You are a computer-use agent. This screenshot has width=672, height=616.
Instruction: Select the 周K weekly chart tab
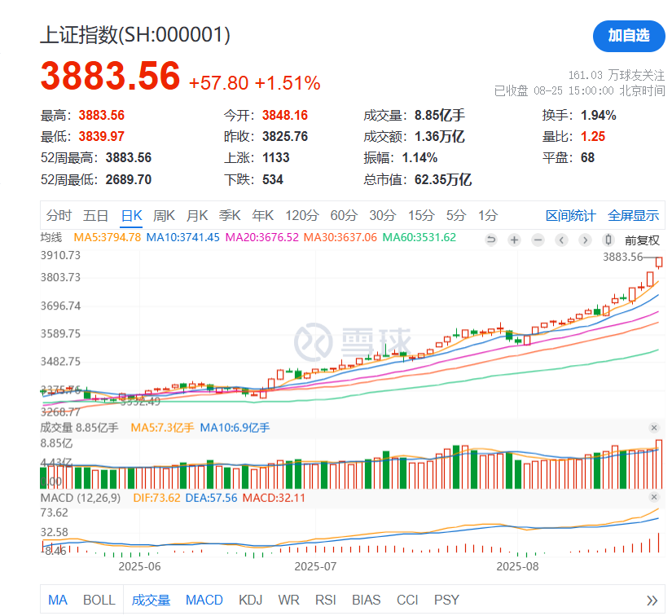pyautogui.click(x=164, y=216)
